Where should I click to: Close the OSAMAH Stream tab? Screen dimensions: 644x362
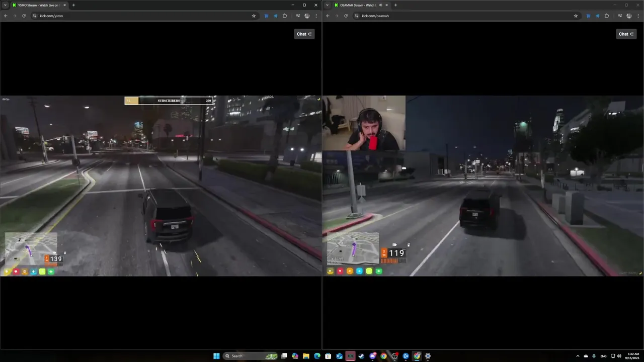386,5
